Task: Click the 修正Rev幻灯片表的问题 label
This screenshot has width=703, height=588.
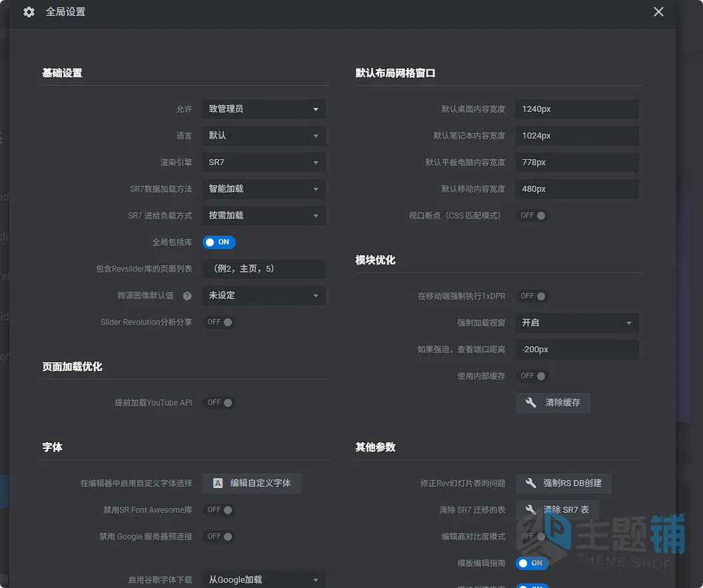Action: tap(462, 483)
